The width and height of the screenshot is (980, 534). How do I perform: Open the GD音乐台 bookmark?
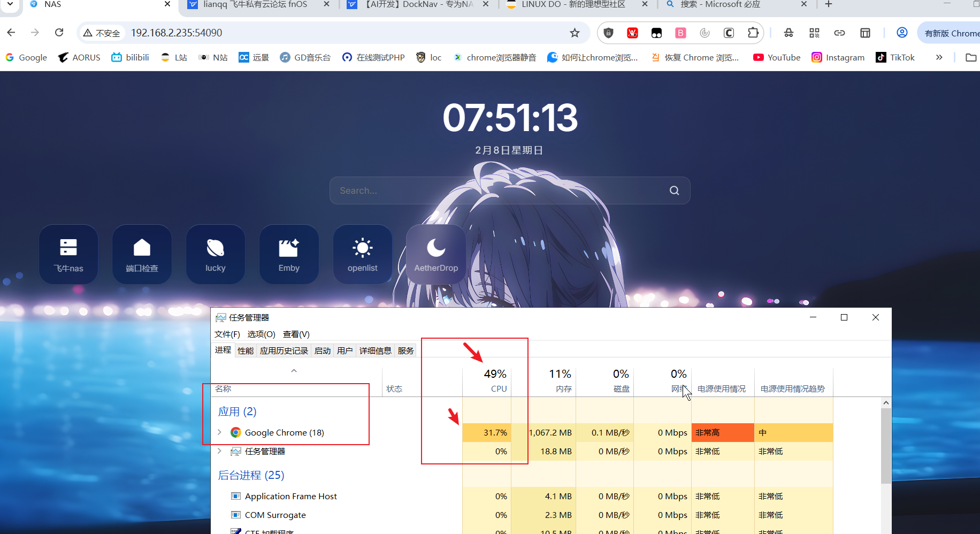pos(305,57)
